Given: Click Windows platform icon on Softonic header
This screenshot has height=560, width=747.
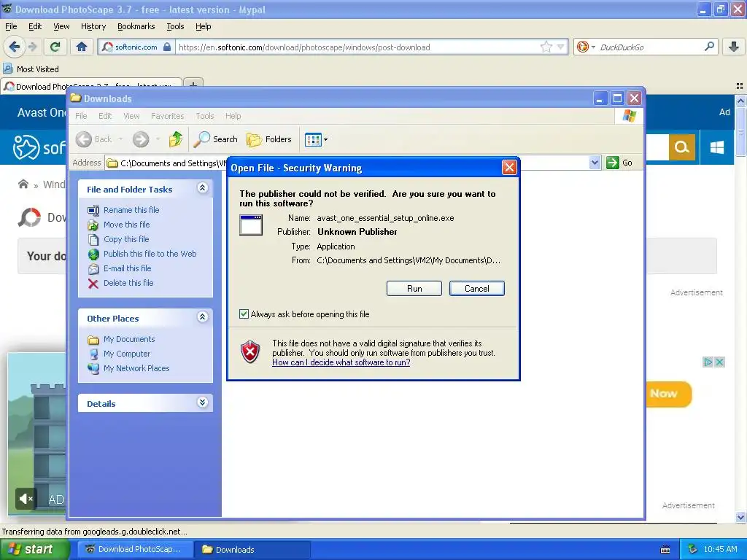Looking at the screenshot, I should 717,147.
